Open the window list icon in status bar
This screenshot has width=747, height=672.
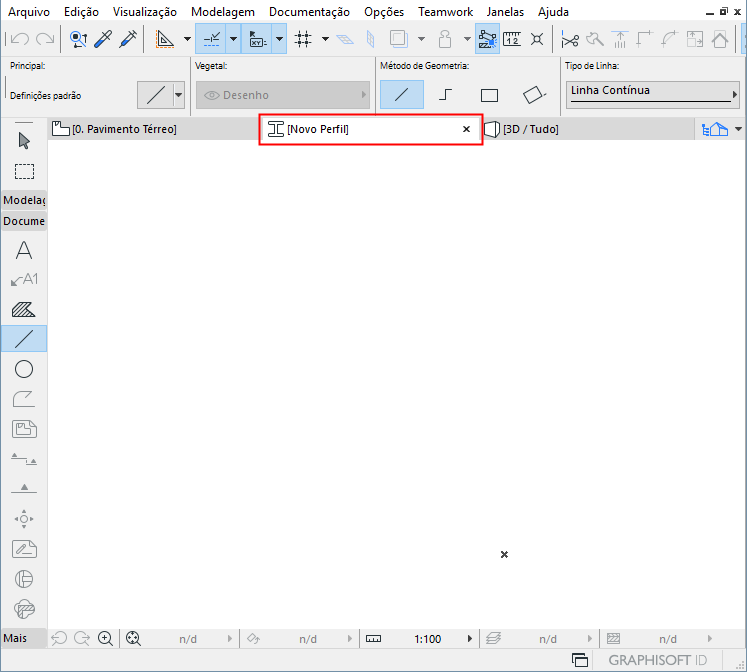click(x=580, y=660)
